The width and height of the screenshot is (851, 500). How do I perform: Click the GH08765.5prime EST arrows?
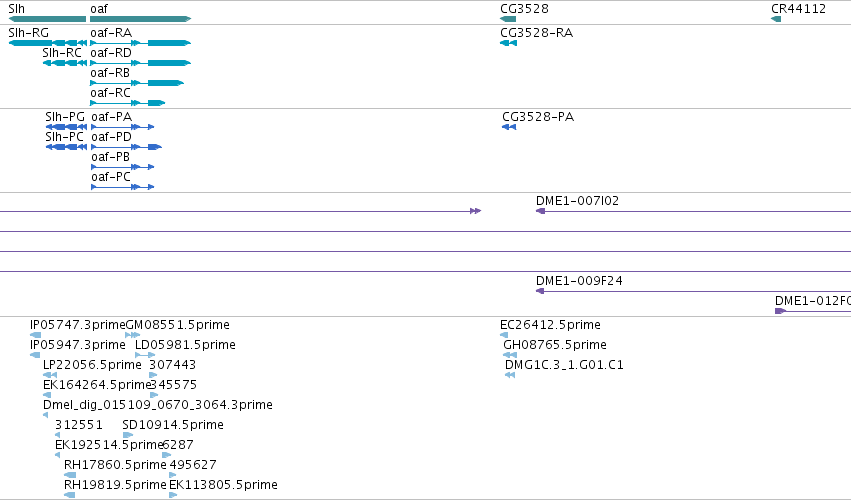(510, 356)
